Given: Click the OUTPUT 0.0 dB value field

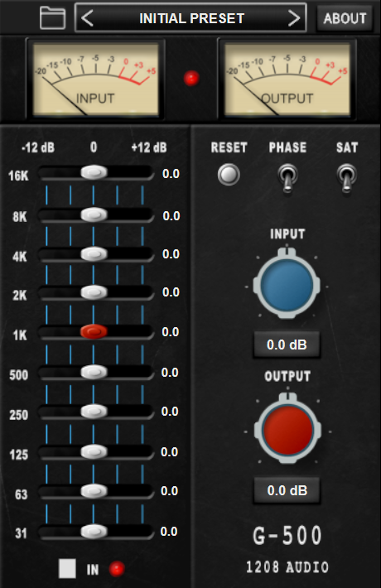Looking at the screenshot, I should coord(287,490).
